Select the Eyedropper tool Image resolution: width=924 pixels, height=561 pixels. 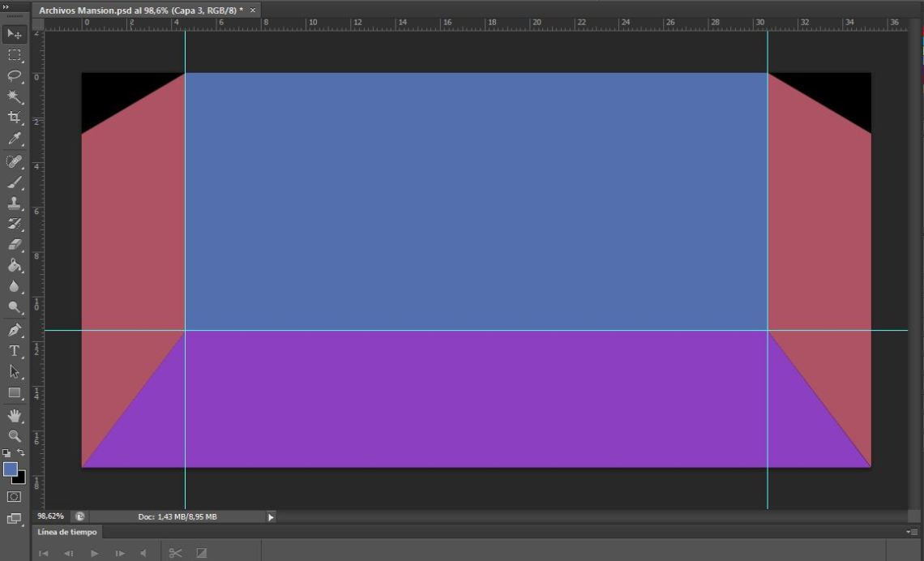point(14,139)
